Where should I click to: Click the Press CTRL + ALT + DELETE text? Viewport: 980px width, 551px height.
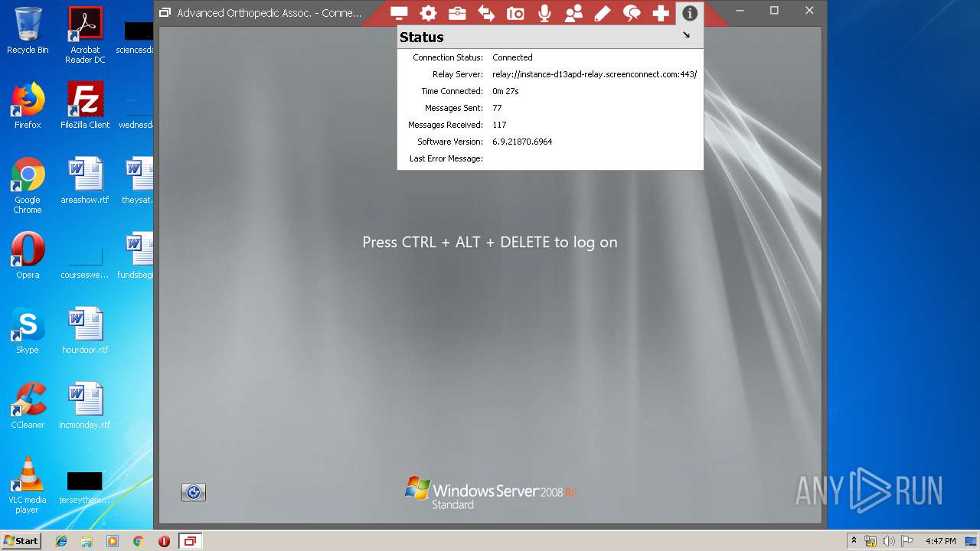(x=490, y=242)
